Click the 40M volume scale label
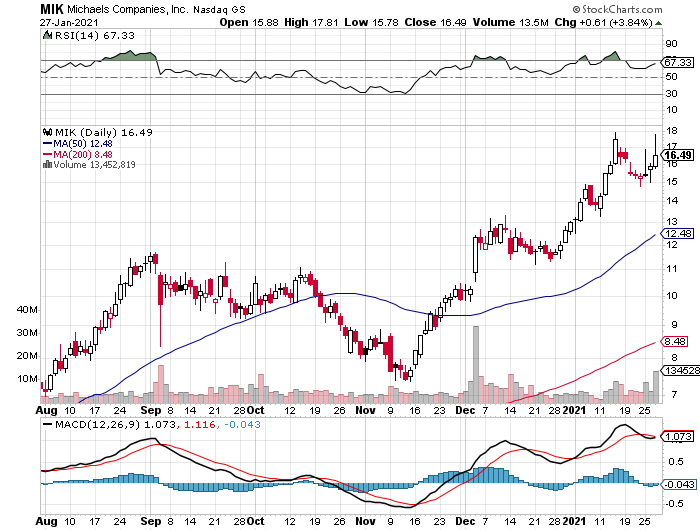The height and width of the screenshot is (530, 700). pos(27,309)
